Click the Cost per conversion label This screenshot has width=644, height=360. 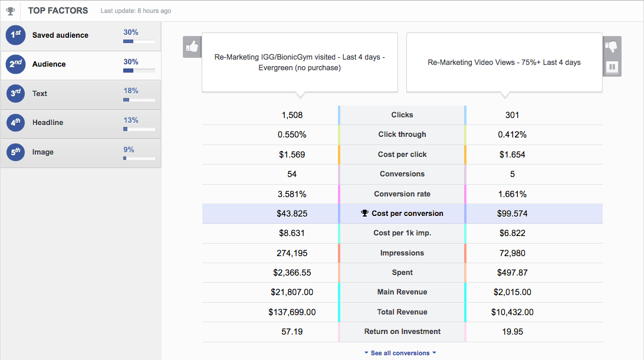tap(408, 213)
